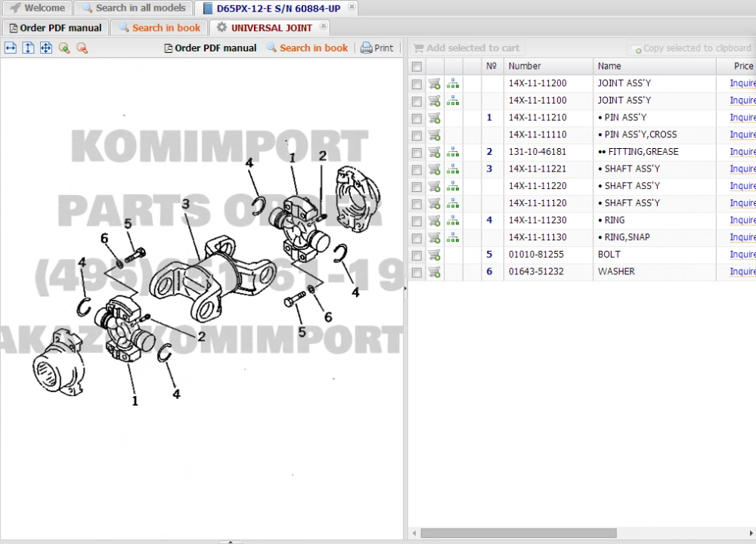
Task: Add 14X-11-11110 PIN ASS'Y,CROSS to cart
Action: 435,135
